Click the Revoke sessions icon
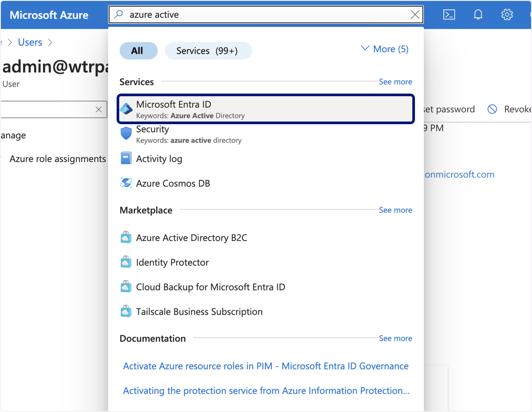This screenshot has width=532, height=412. (492, 109)
